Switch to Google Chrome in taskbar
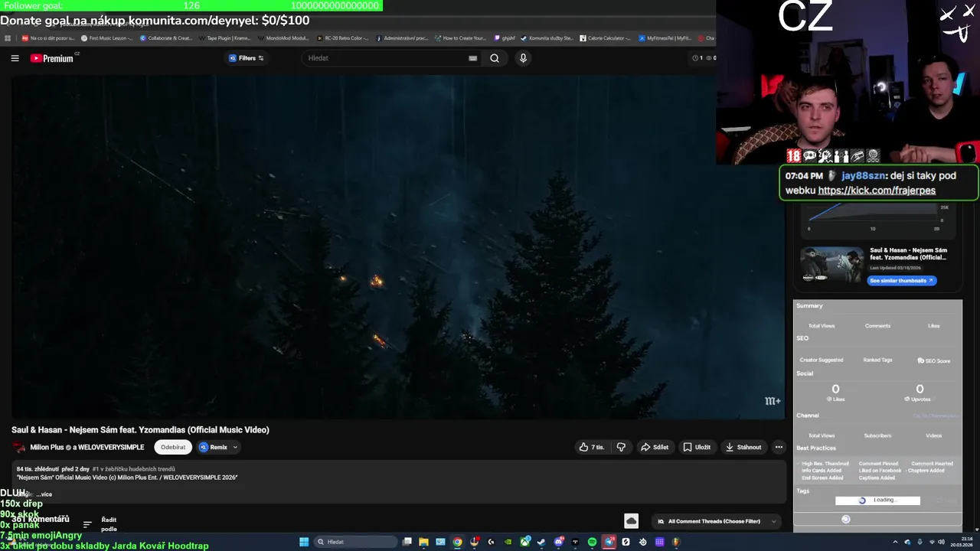 point(457,542)
